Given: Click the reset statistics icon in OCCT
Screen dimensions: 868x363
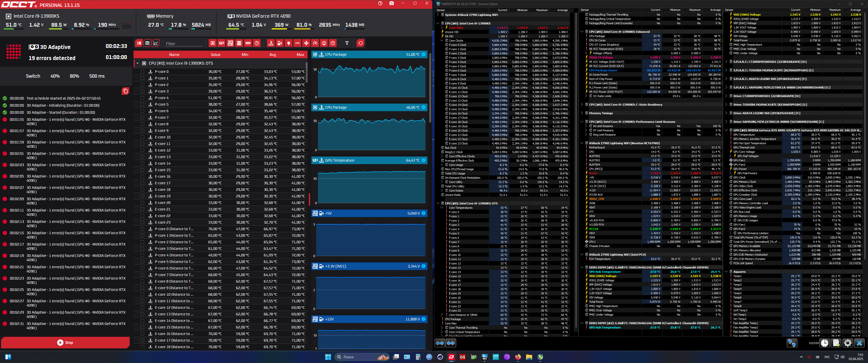Looking at the screenshot, I should (x=361, y=43).
